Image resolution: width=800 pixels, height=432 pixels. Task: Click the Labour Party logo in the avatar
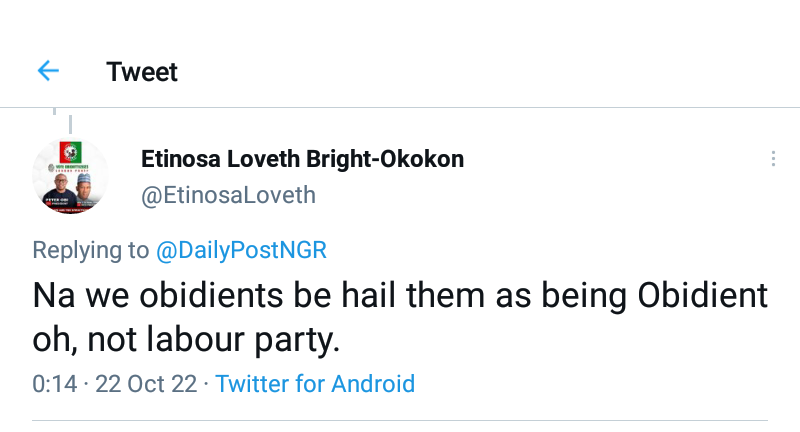point(70,153)
